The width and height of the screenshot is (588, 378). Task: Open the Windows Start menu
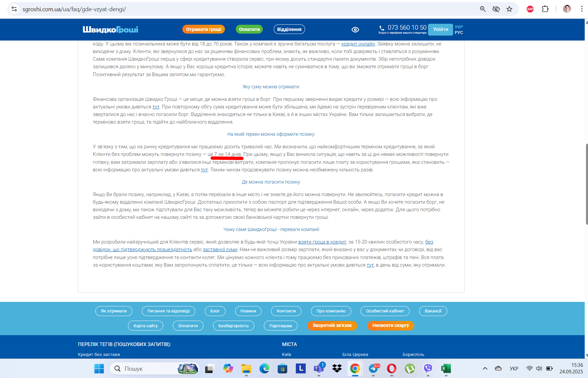[99, 368]
